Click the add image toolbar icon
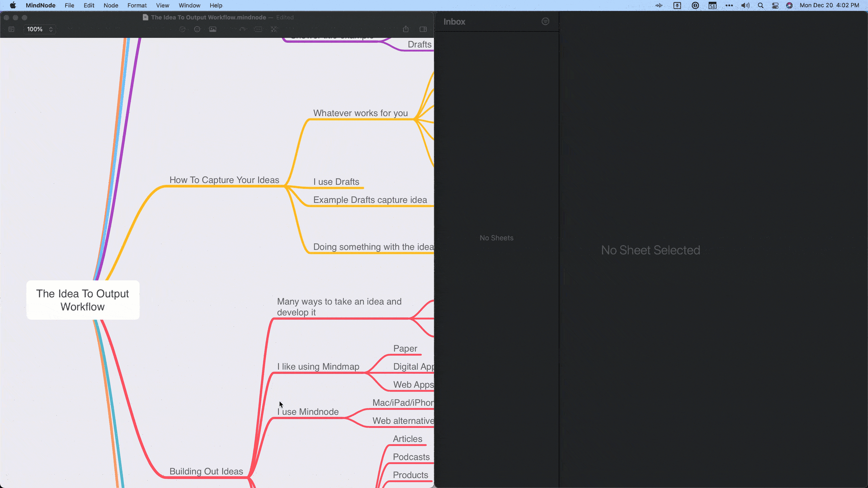The image size is (868, 488). click(213, 29)
